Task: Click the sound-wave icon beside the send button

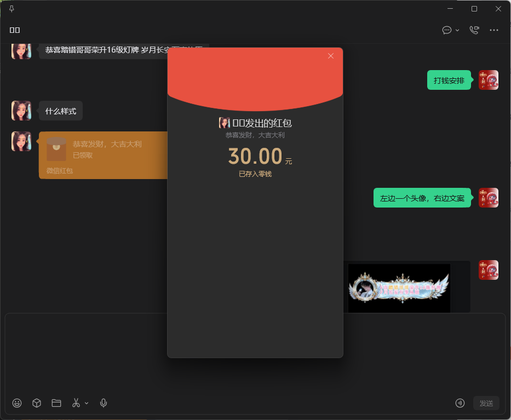Action: click(x=460, y=403)
